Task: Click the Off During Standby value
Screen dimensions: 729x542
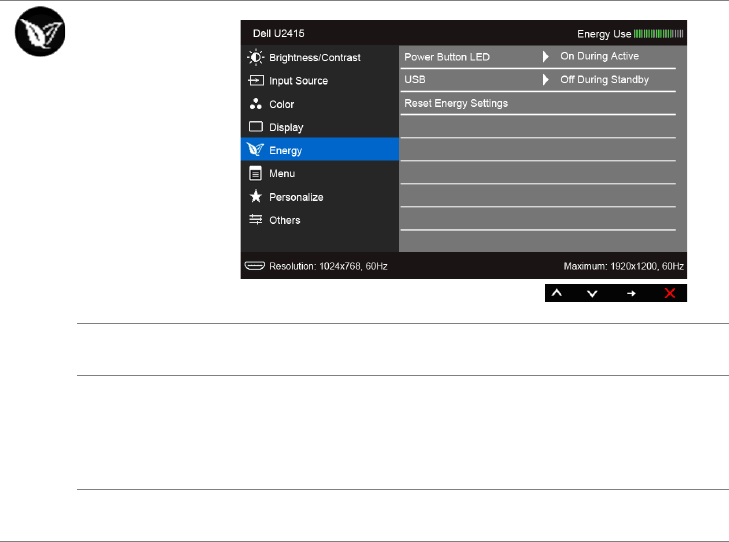Action: click(x=604, y=79)
